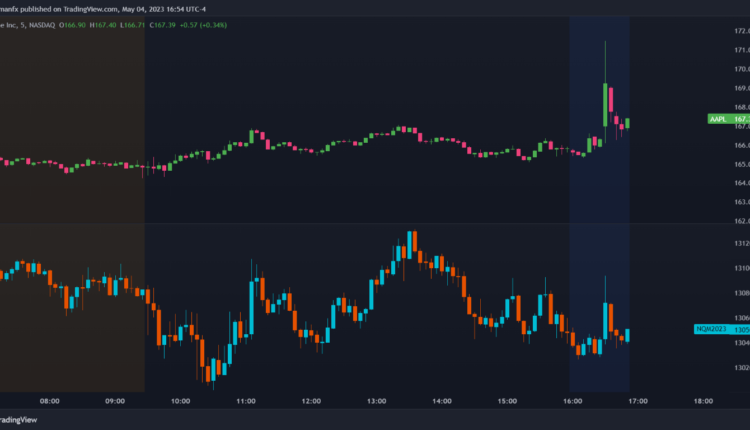Screen dimensions: 750x430
Task: Select the 16:00 time axis label
Action: 572,401
